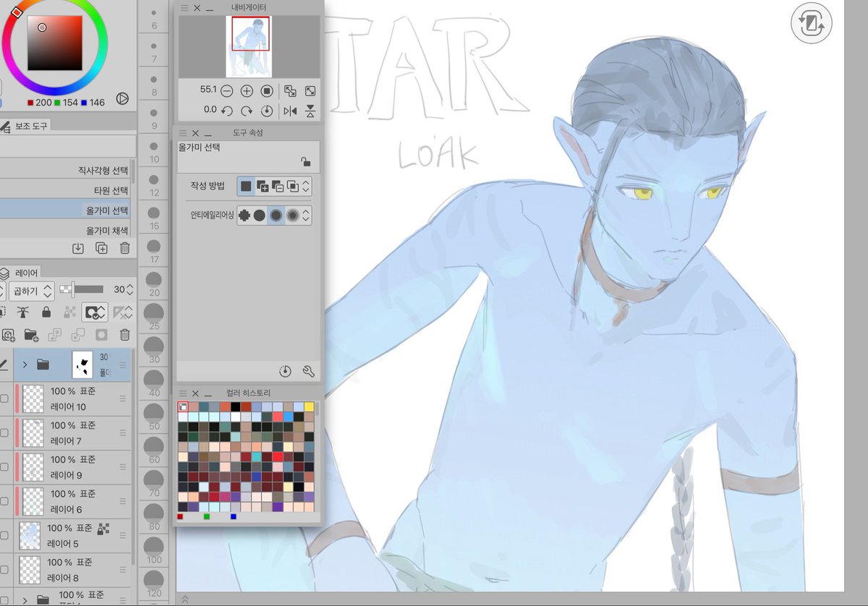
Task: Open the layer mask settings dropdown
Action: click(95, 312)
